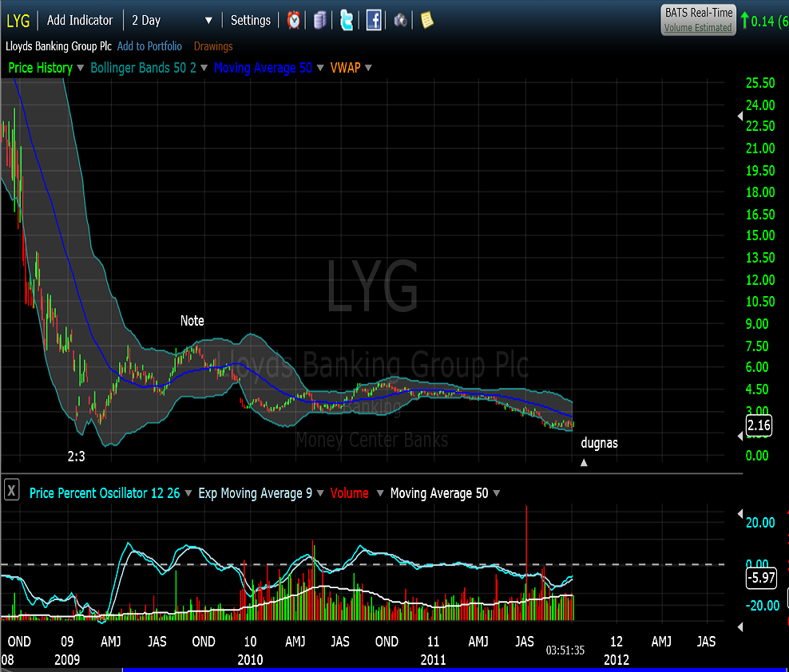
Task: Open the Bollinger Bands 50 2 dropdown
Action: point(204,68)
